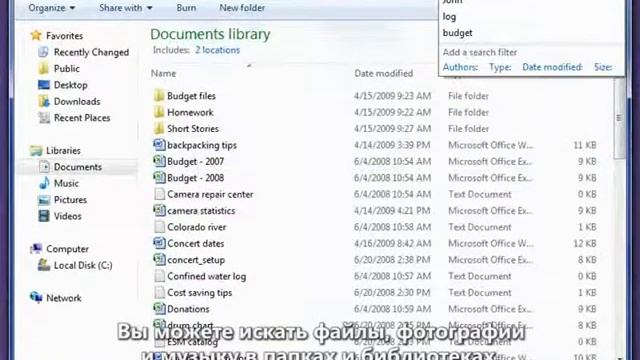Choose 'log' from search history

449,17
